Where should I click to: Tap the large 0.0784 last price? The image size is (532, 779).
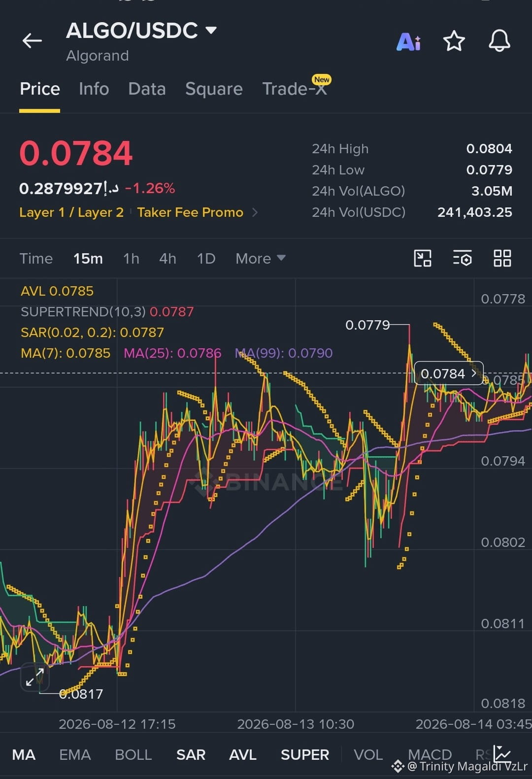click(x=76, y=153)
